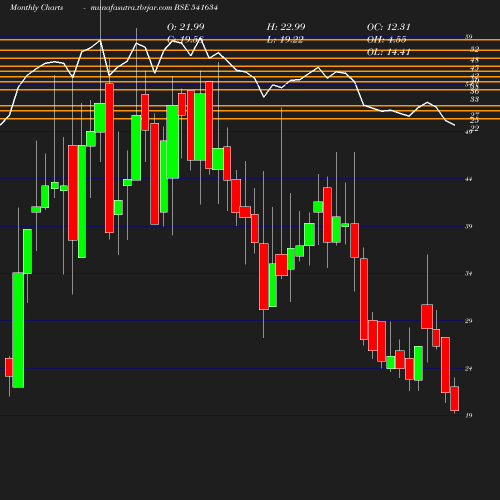Click the close value starting "C: 19"
Image resolution: width=500 pixels, height=500 pixels.
coord(185,40)
